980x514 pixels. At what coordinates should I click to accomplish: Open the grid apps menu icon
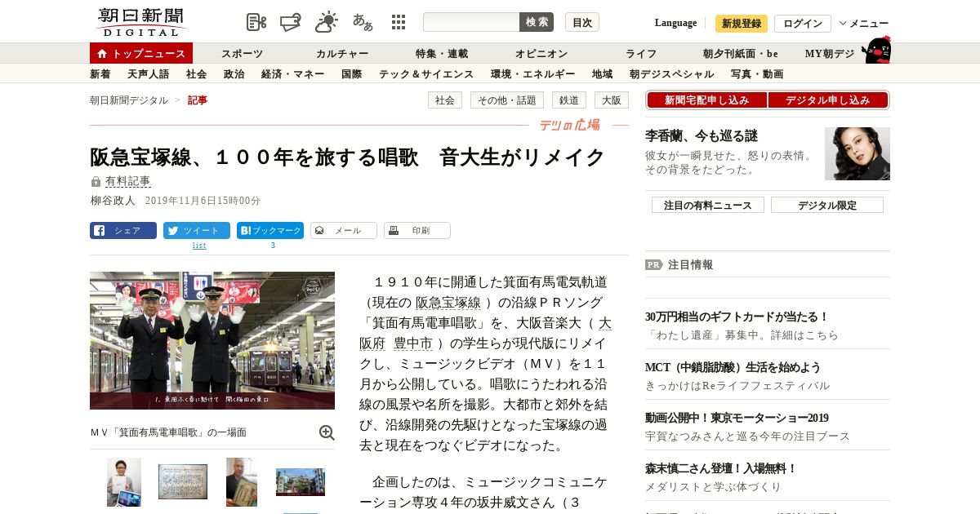(399, 22)
